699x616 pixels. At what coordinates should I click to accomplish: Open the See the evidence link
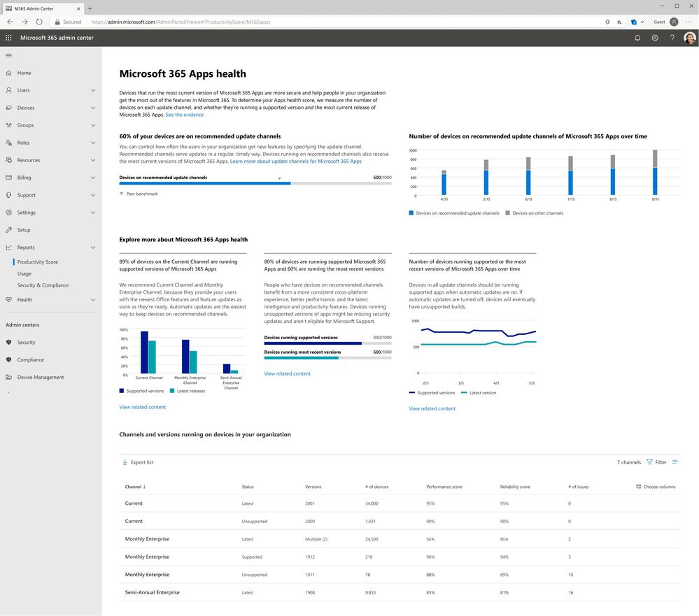click(x=185, y=115)
